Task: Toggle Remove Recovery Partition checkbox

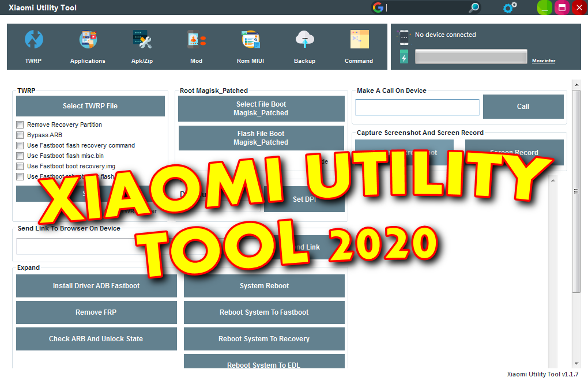Action: tap(20, 125)
